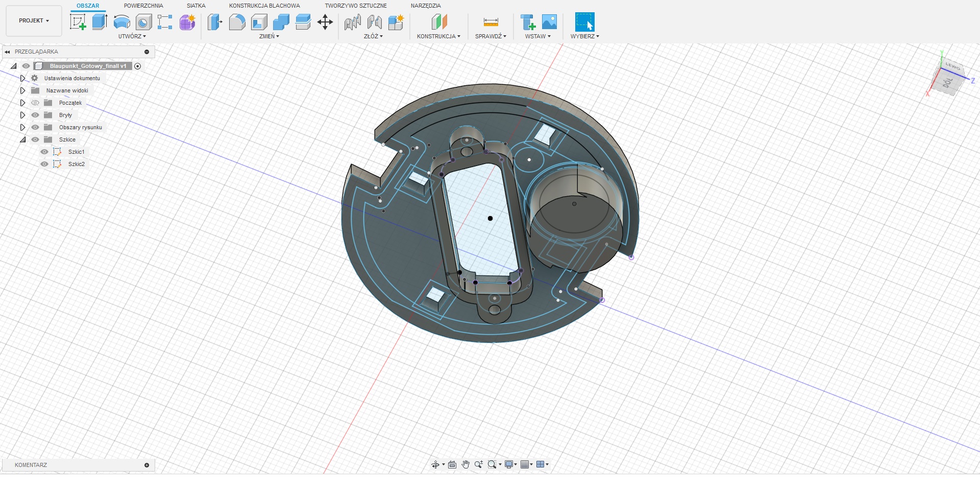
Task: Expand the Ustawienia dokumentu node
Action: coord(22,78)
